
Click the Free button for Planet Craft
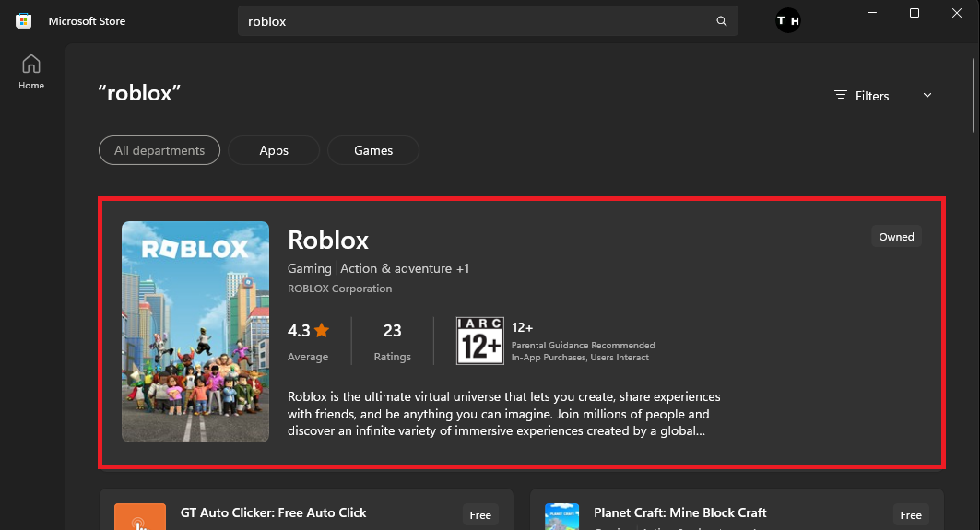pos(911,515)
